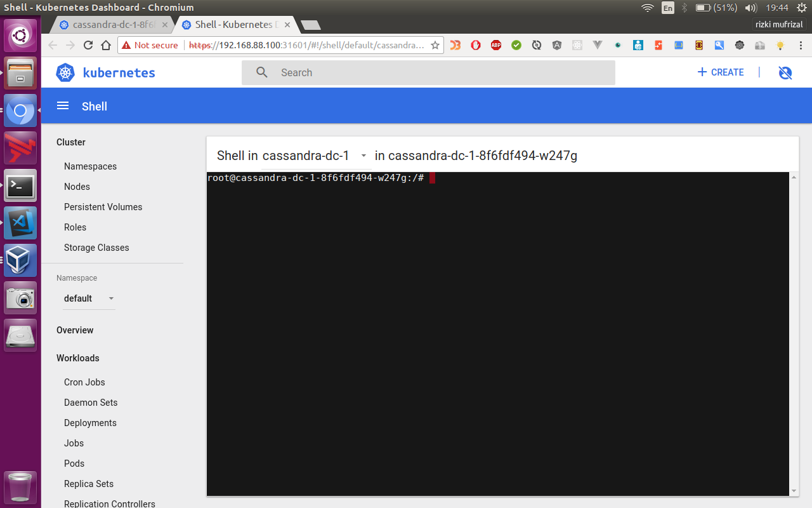The height and width of the screenshot is (508, 812).
Task: Open the D3 extension icon
Action: (455, 45)
